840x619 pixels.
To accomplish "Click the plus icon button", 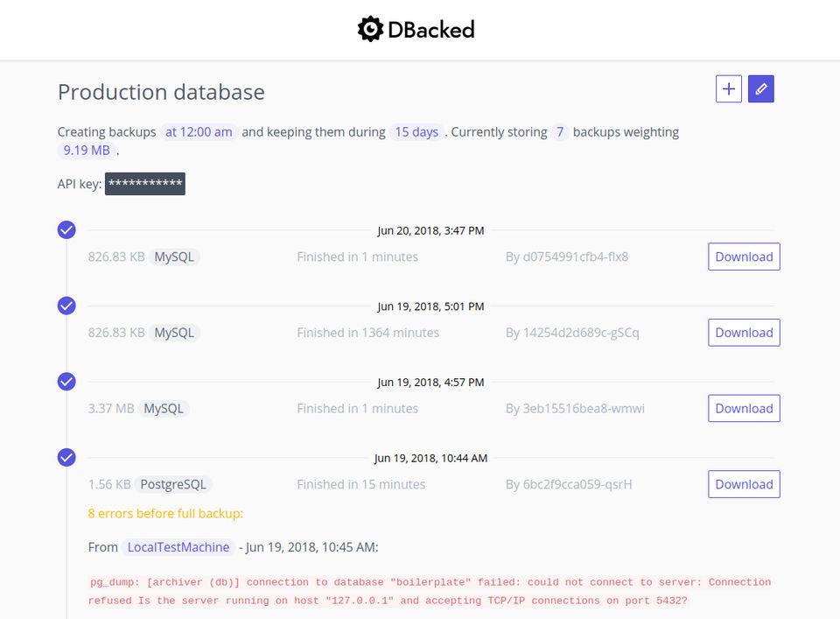I will (728, 88).
